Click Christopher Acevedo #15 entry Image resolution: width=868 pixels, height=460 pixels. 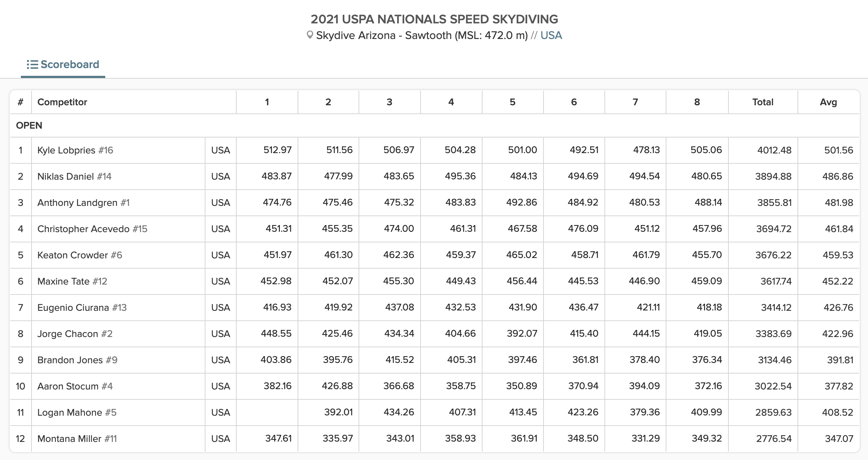pos(92,229)
